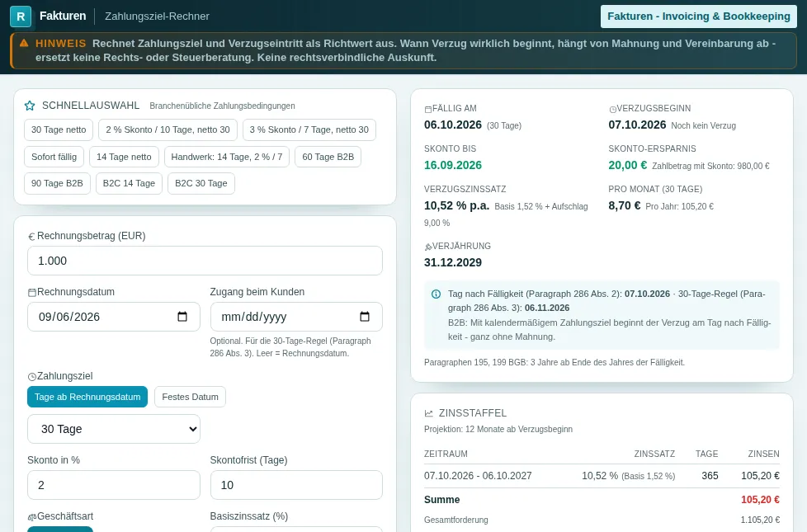Image resolution: width=807 pixels, height=532 pixels.
Task: Open the date picker icon in Zugang beim Kunden field
Action: click(365, 317)
